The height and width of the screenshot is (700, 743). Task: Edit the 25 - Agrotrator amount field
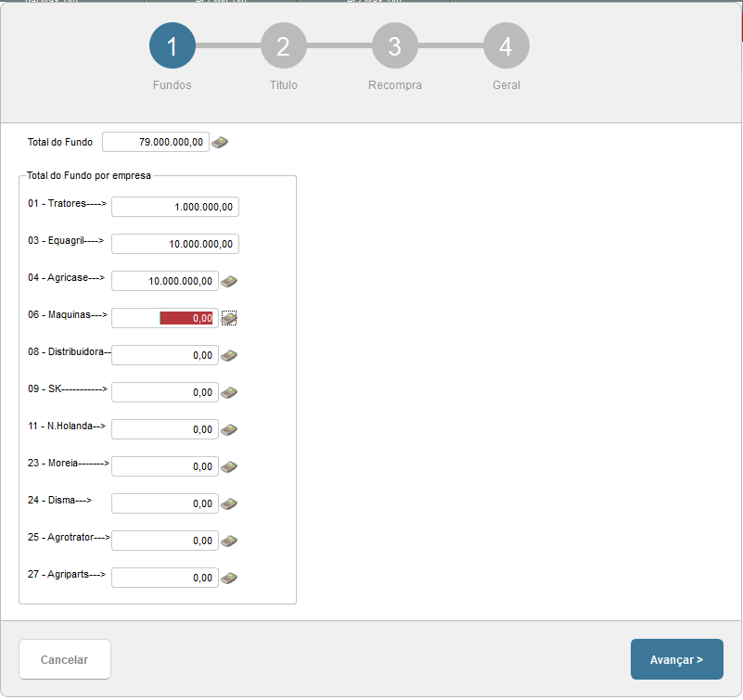[165, 541]
